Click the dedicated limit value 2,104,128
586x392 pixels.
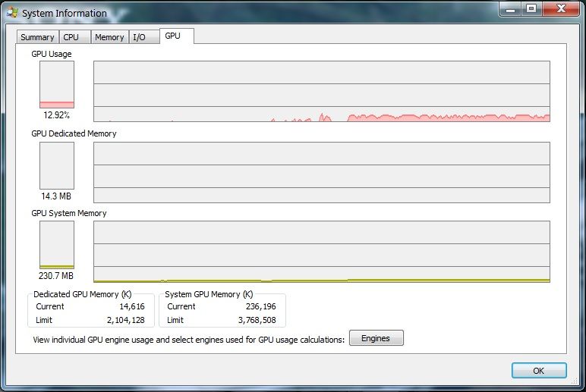coord(125,320)
